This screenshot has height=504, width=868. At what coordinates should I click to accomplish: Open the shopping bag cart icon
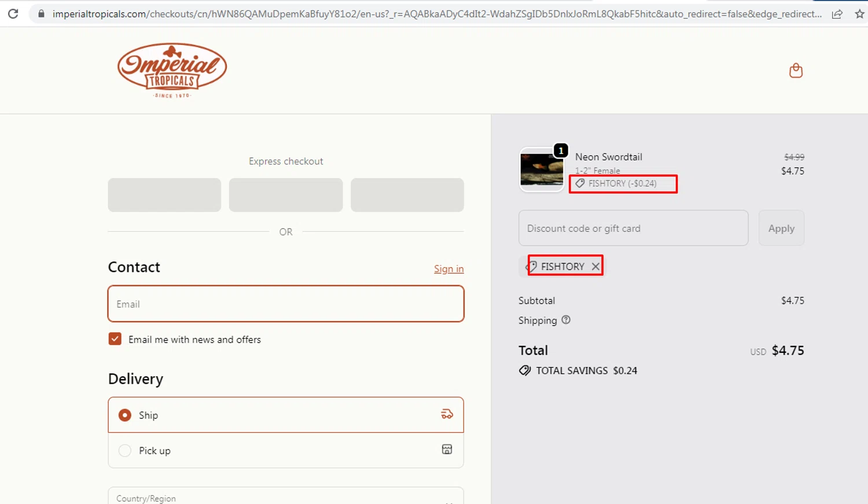point(796,71)
